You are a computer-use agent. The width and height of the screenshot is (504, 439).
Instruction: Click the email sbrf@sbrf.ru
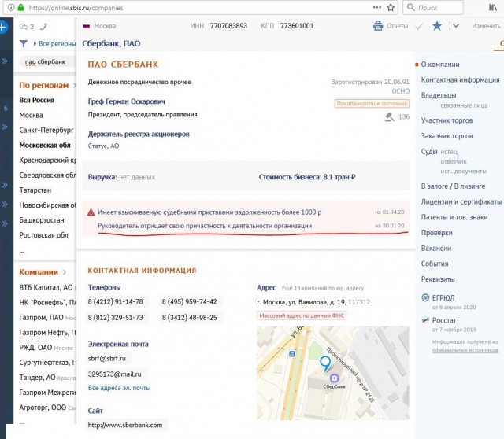[x=107, y=359]
